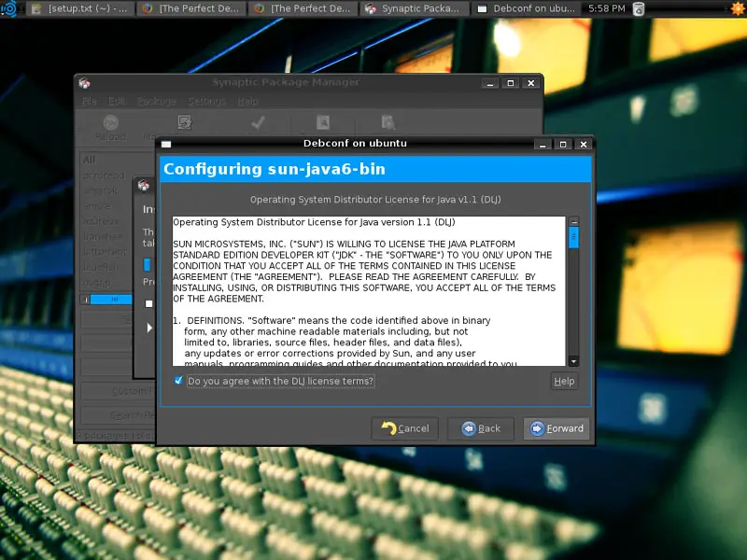Screen dimensions: 747x560
Task: Click the Search Results button in Synaptic
Action: (119, 414)
